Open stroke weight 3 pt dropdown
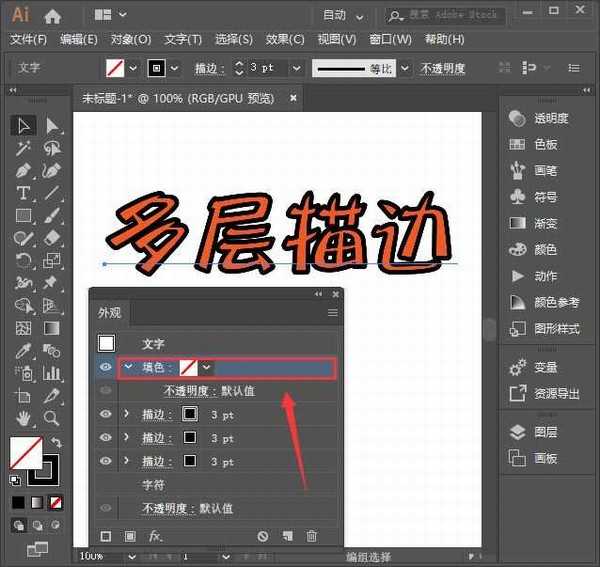Viewport: 600px width, 567px height. point(296,68)
